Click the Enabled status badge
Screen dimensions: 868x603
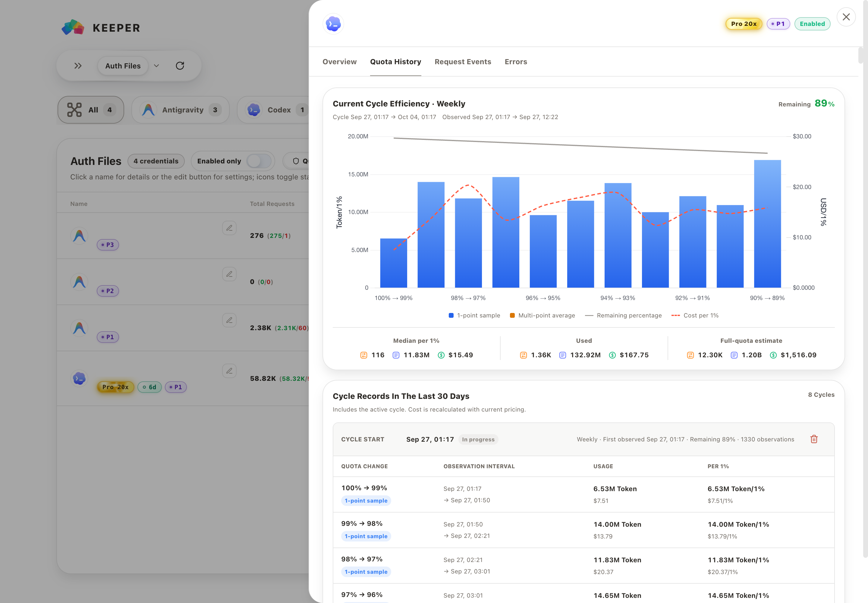coord(812,24)
